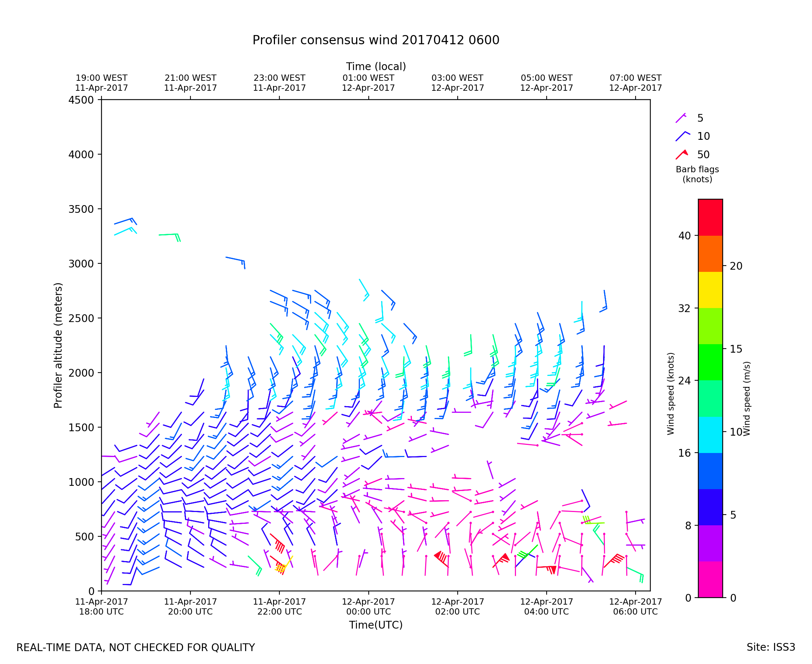This screenshot has width=812, height=664.
Task: Click the "Time(UTC)" bottom axis label
Action: 375,625
